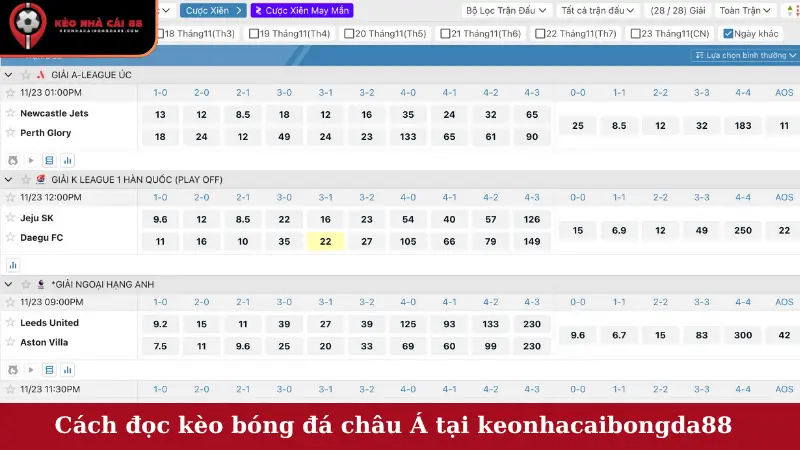
Task: Select Leeds United 1-0 odds 9.2
Action: tap(160, 324)
